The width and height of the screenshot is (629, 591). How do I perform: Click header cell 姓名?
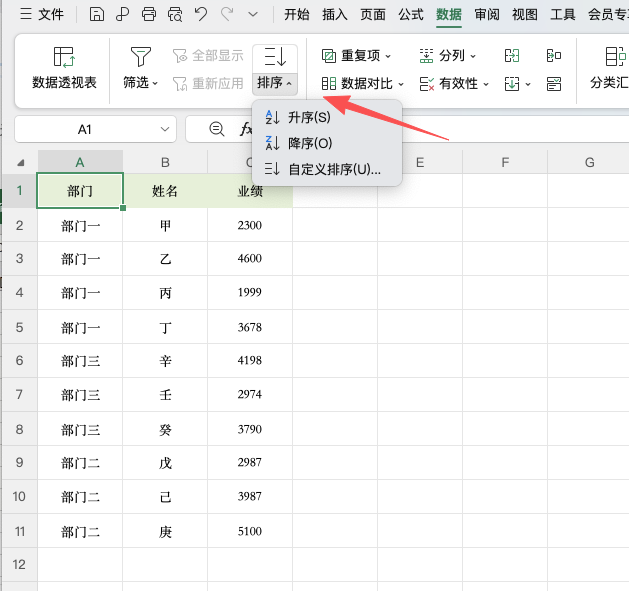point(165,191)
